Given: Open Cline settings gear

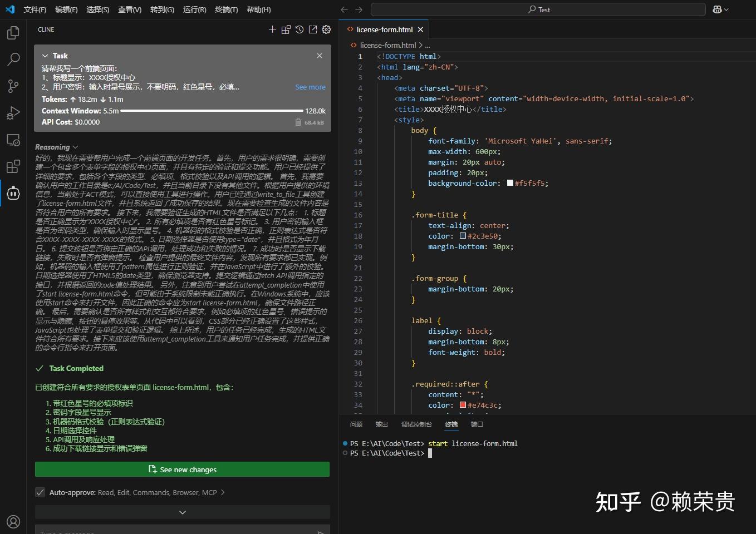Looking at the screenshot, I should tap(326, 29).
